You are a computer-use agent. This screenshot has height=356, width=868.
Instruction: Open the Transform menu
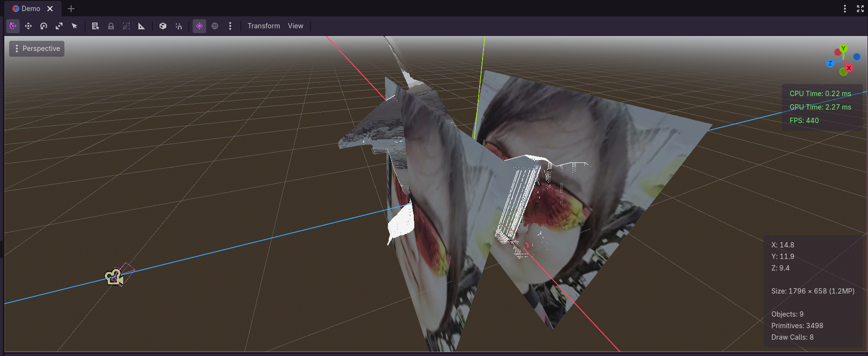(263, 26)
